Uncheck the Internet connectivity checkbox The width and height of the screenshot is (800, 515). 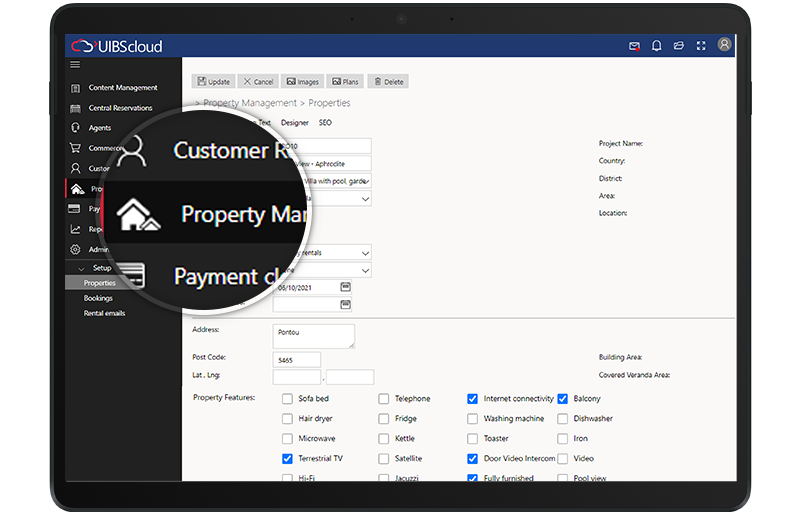tap(472, 399)
